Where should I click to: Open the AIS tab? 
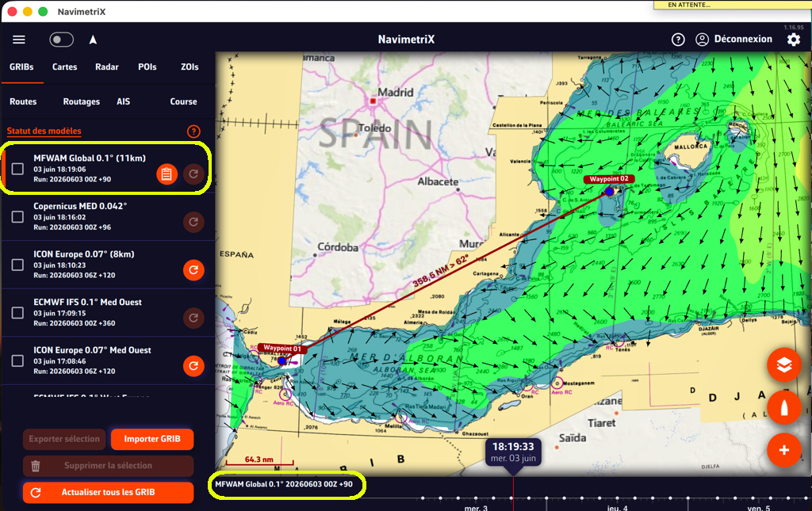(123, 101)
